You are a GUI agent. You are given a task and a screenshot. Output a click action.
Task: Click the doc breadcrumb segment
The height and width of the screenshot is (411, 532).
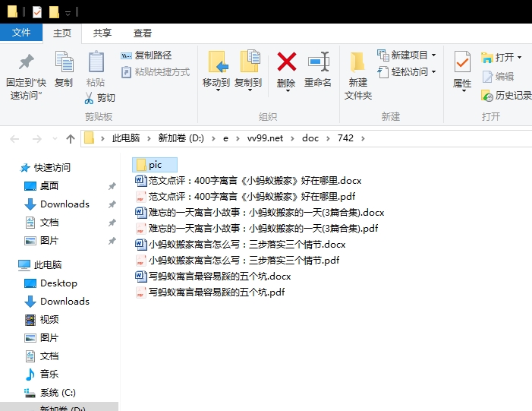pyautogui.click(x=310, y=138)
